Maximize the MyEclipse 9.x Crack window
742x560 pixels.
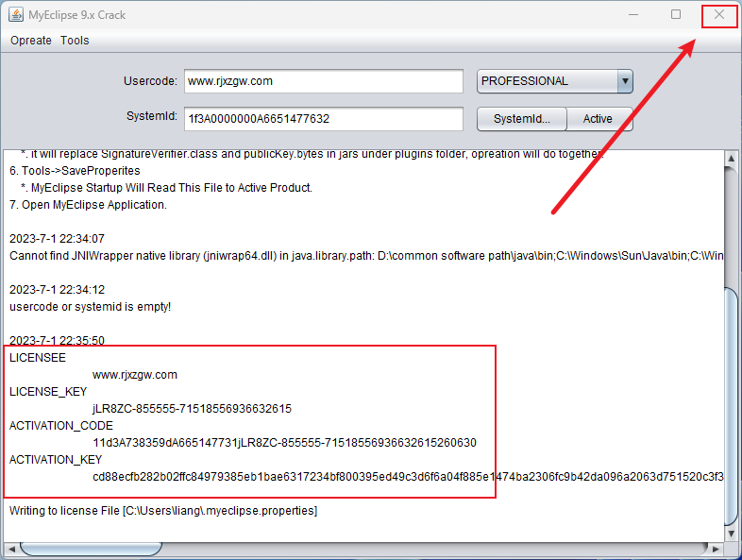pyautogui.click(x=676, y=15)
